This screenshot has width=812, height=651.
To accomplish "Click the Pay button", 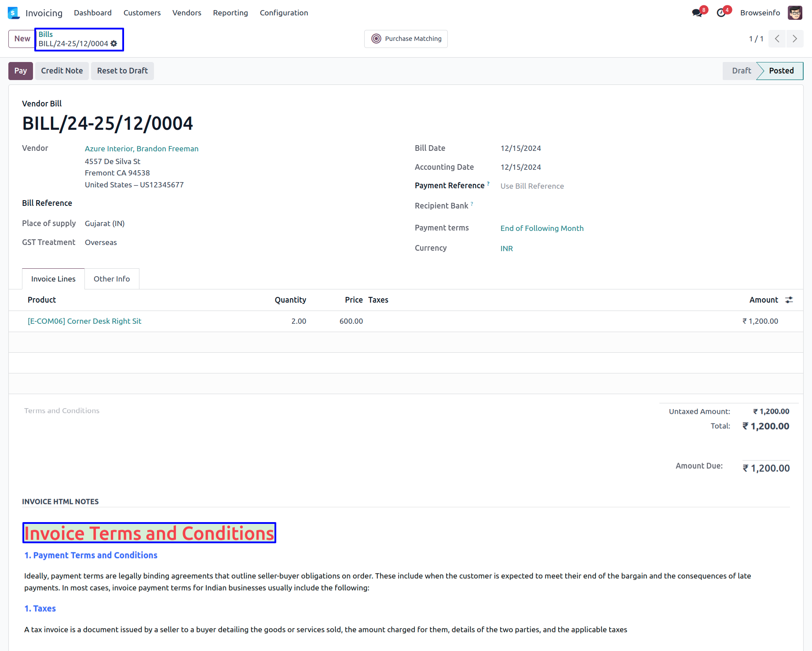I will coord(20,71).
